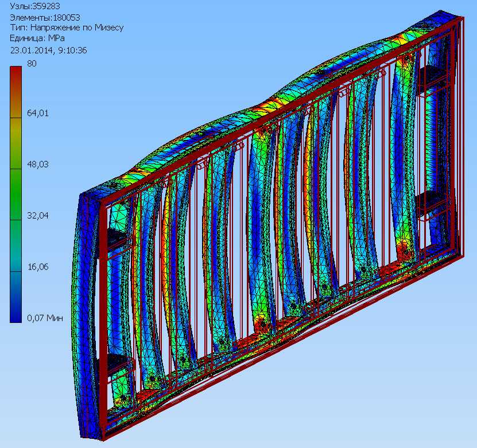Click the legend value '64,01'
The image size is (477, 448).
coord(38,114)
